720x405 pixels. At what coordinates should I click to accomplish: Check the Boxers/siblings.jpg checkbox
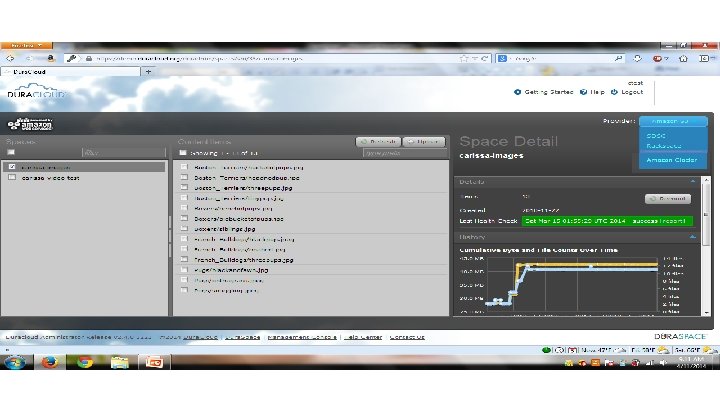pos(184,228)
